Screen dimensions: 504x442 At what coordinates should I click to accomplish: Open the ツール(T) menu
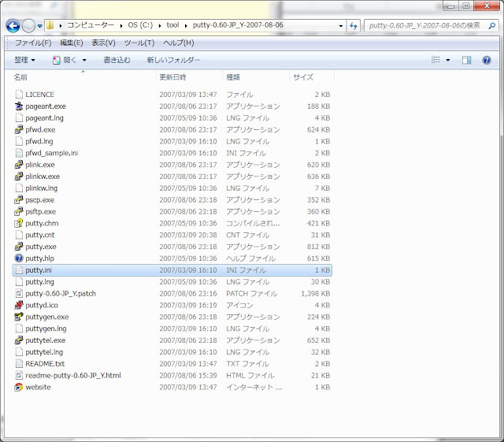coord(139,43)
